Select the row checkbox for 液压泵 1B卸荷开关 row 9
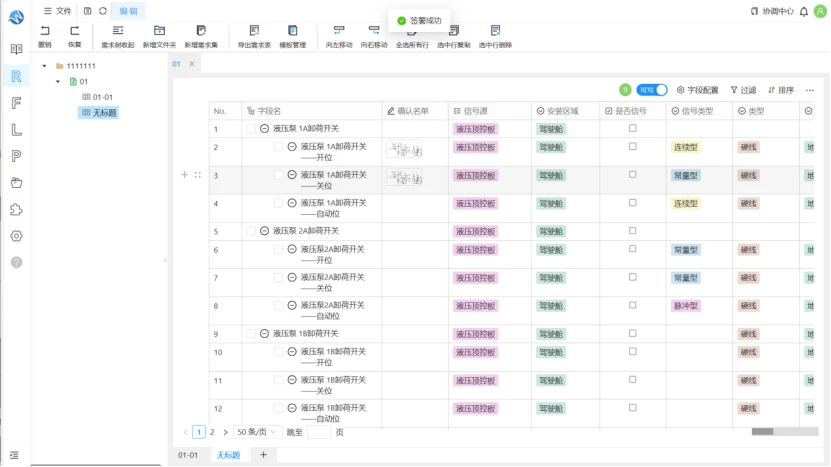 pos(251,334)
